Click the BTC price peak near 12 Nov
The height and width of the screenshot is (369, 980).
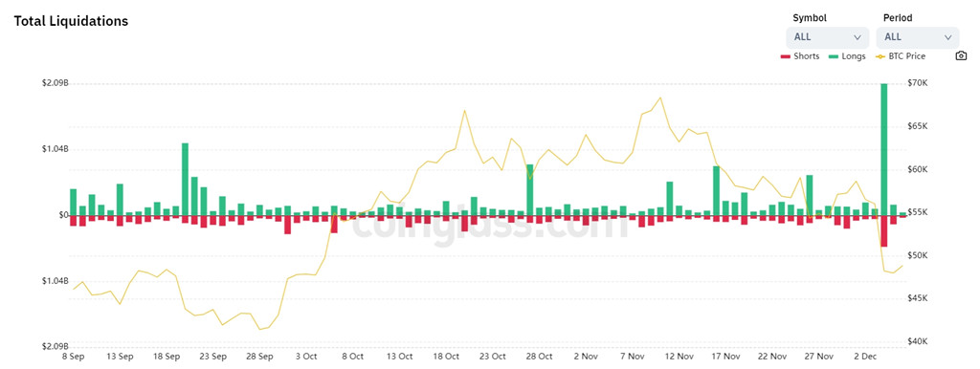pos(660,98)
